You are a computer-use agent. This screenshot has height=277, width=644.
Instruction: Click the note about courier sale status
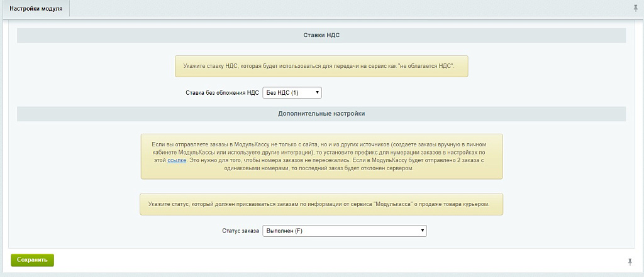(321, 204)
